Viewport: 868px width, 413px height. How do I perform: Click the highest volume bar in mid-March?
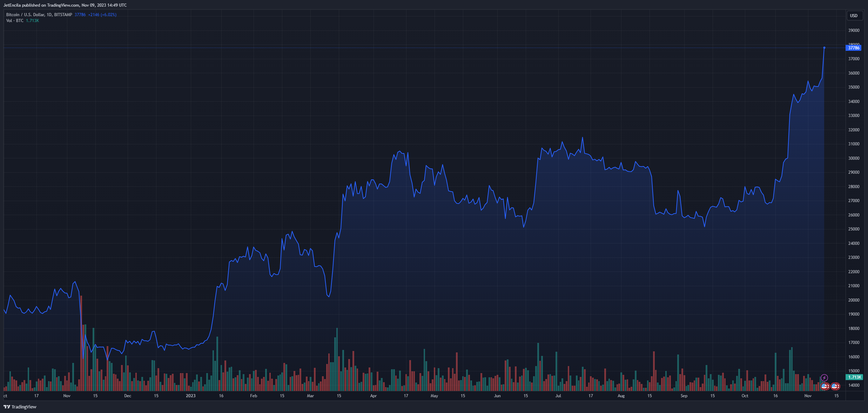[x=337, y=361]
